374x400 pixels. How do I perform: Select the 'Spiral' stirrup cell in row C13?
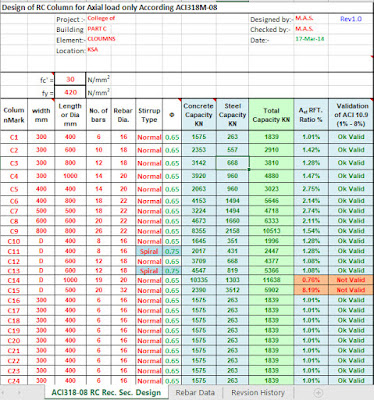tap(149, 271)
